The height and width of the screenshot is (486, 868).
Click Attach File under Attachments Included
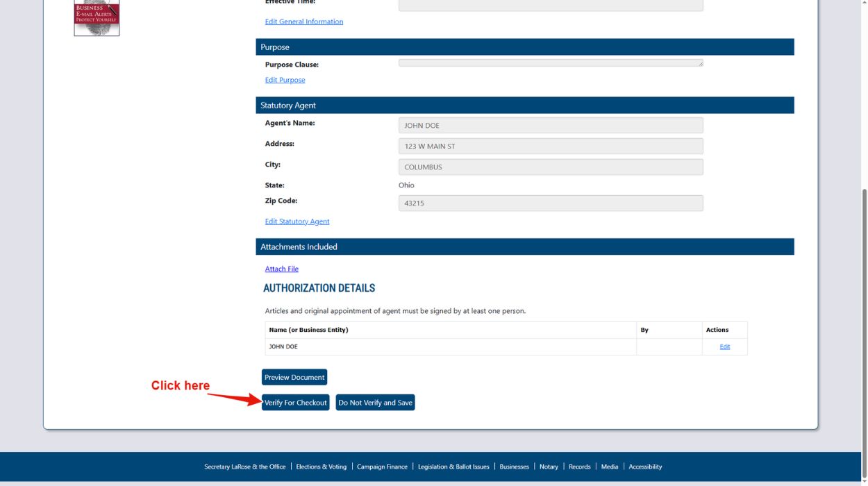coord(281,268)
